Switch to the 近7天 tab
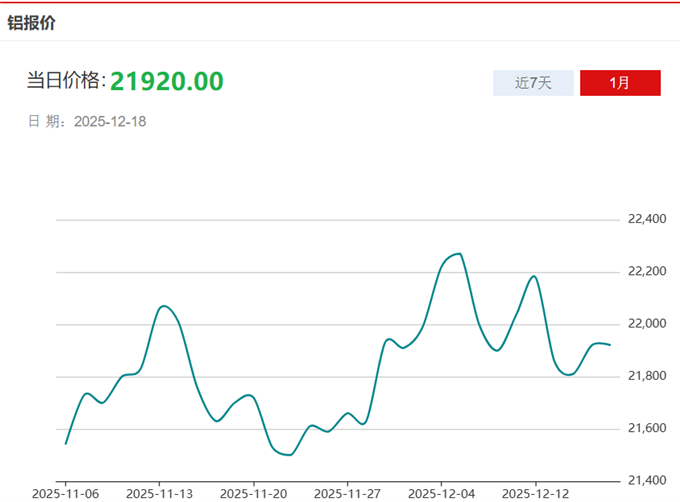 coord(533,83)
